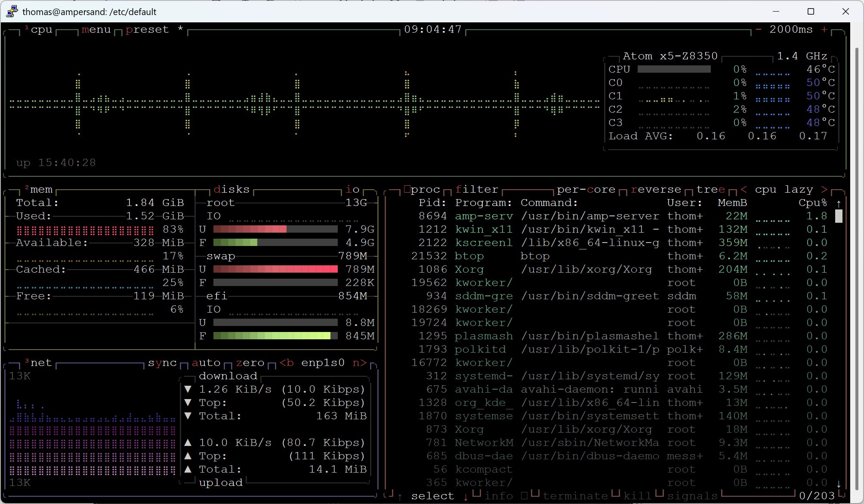Increase update interval with plus sign
The image size is (864, 504).
coord(824,30)
